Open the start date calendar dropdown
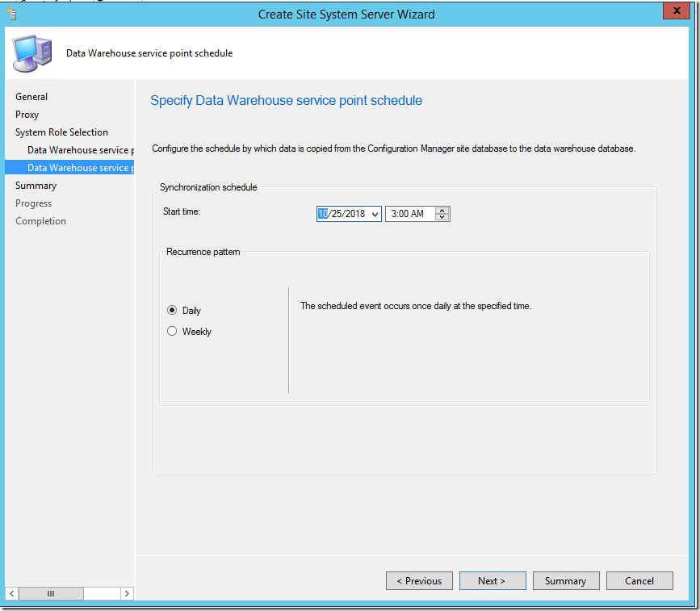Screen dimensions: 700x611 pos(375,214)
